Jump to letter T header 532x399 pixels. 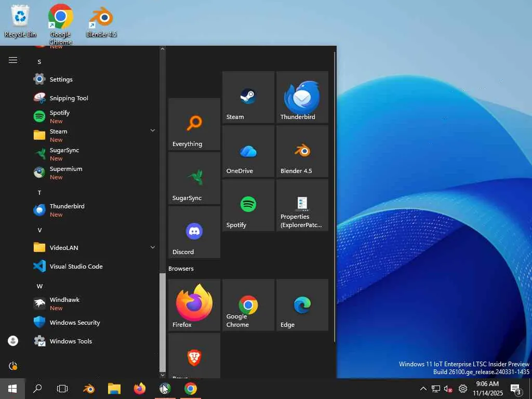(39, 193)
